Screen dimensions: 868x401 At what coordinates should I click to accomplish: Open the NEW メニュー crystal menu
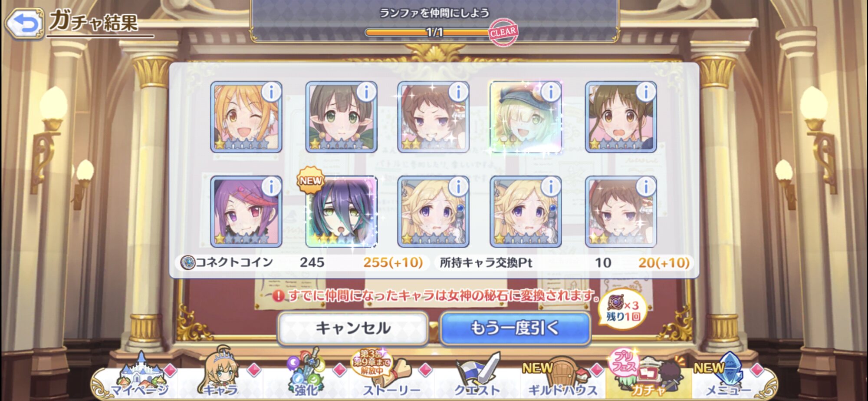pyautogui.click(x=727, y=376)
